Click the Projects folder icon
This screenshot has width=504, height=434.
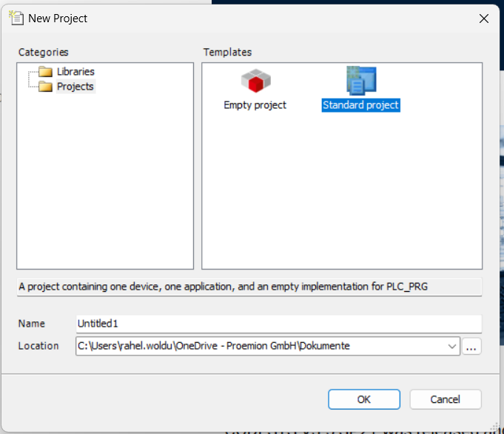pyautogui.click(x=45, y=87)
